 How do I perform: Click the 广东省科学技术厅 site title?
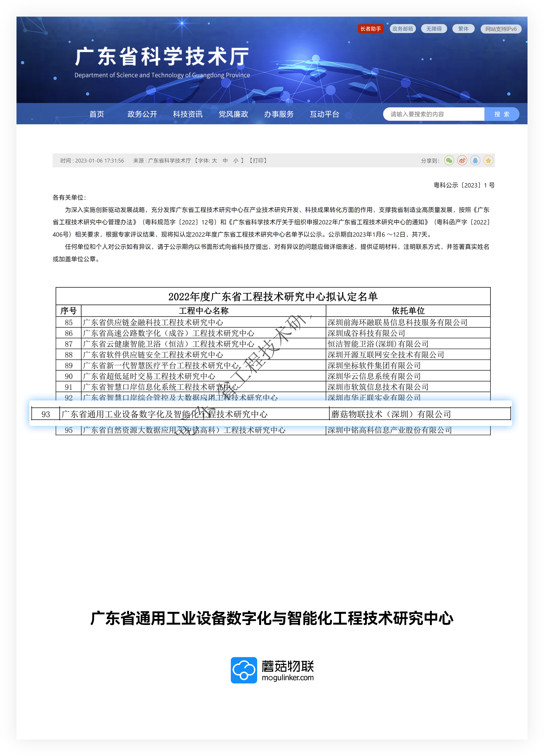[x=162, y=56]
